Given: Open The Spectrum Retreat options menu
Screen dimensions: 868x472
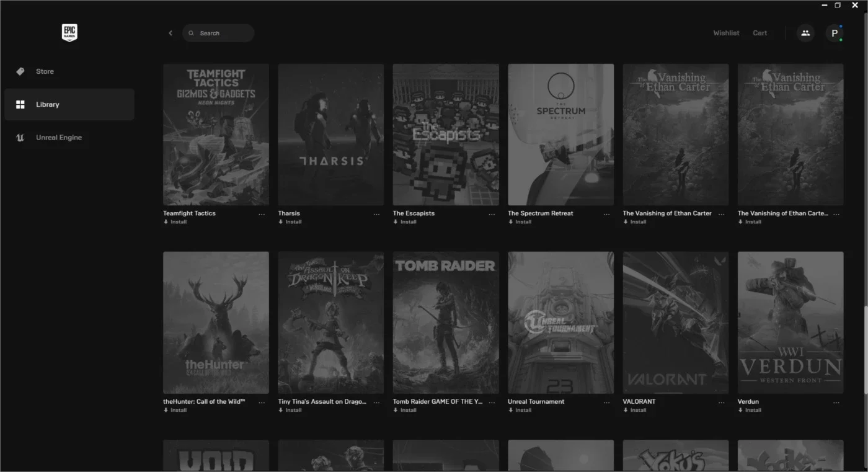Looking at the screenshot, I should point(606,214).
